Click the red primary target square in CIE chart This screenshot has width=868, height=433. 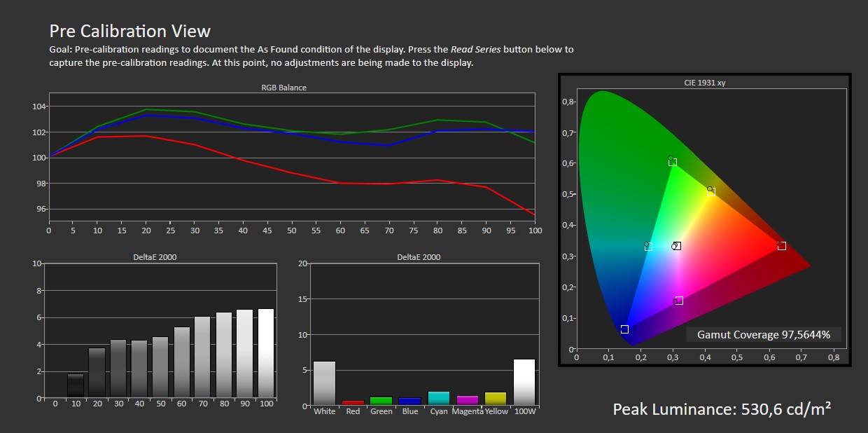click(x=781, y=246)
